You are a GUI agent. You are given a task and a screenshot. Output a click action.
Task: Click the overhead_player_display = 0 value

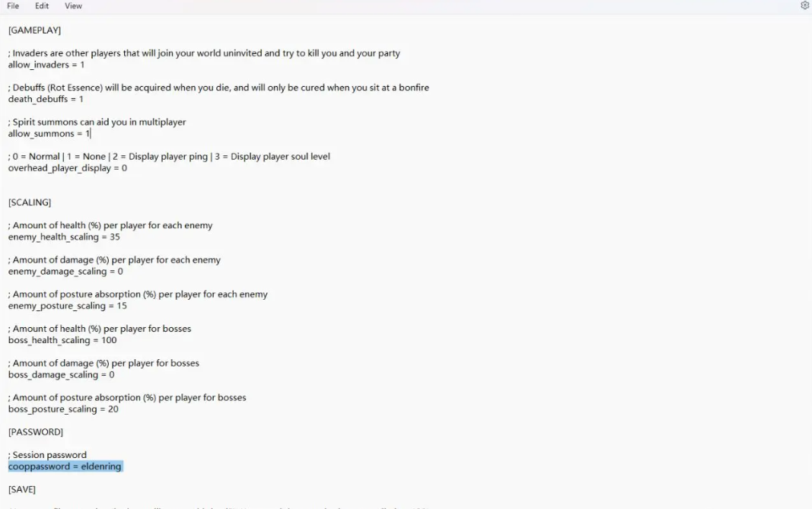point(124,168)
